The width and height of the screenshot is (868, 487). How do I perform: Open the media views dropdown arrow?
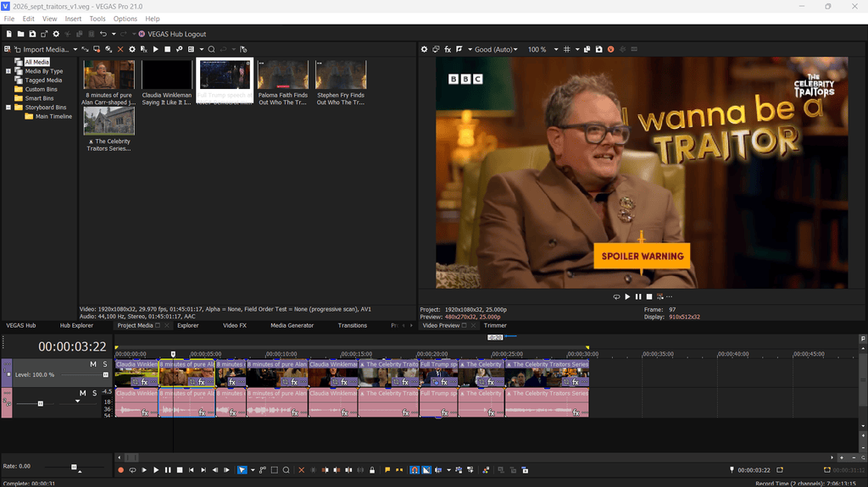202,49
